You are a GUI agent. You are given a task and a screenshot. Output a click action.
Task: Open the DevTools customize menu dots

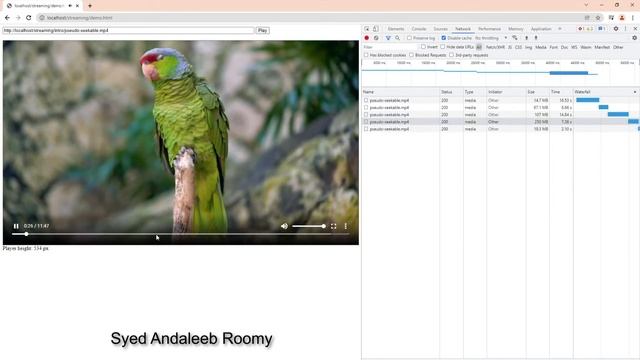pos(625,29)
